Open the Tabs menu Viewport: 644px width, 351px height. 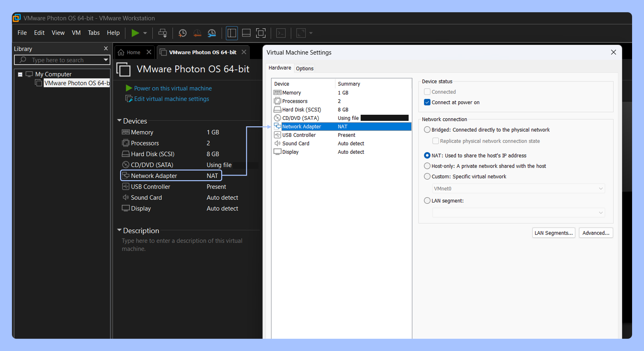(94, 33)
